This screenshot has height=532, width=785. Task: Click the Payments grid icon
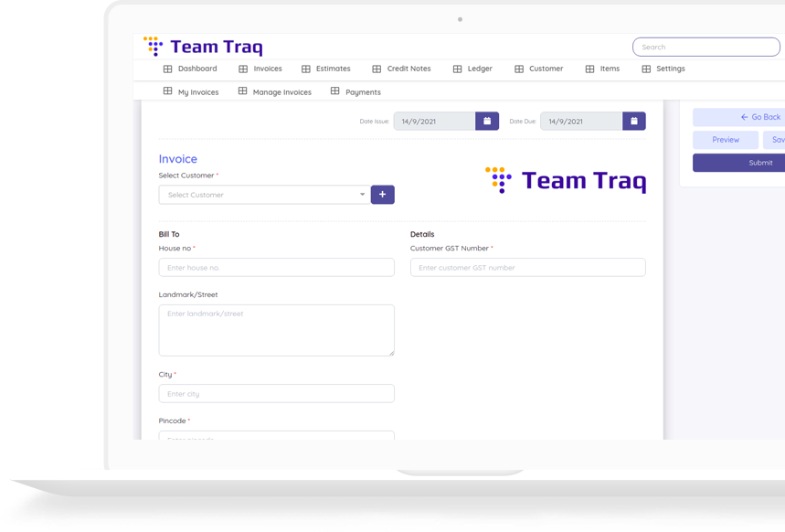pyautogui.click(x=334, y=90)
